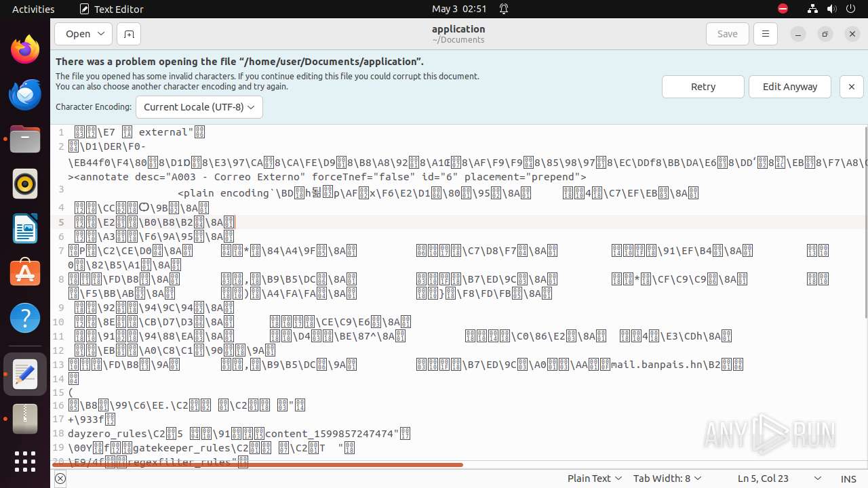Screen dimensions: 868x488
Task: Click the Save button
Action: pos(727,34)
